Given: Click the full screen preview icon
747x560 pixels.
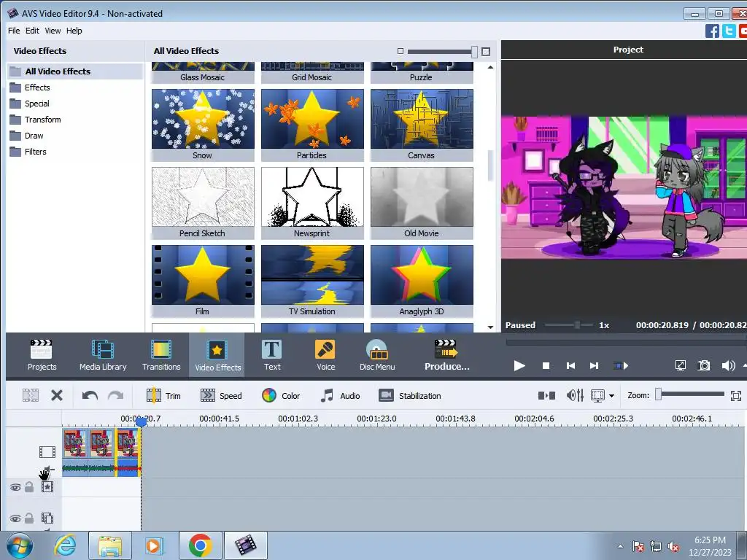Looking at the screenshot, I should point(681,366).
